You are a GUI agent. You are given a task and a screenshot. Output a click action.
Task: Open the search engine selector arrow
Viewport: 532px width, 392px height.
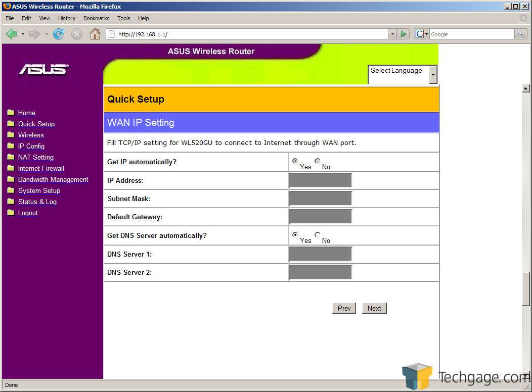[426, 34]
